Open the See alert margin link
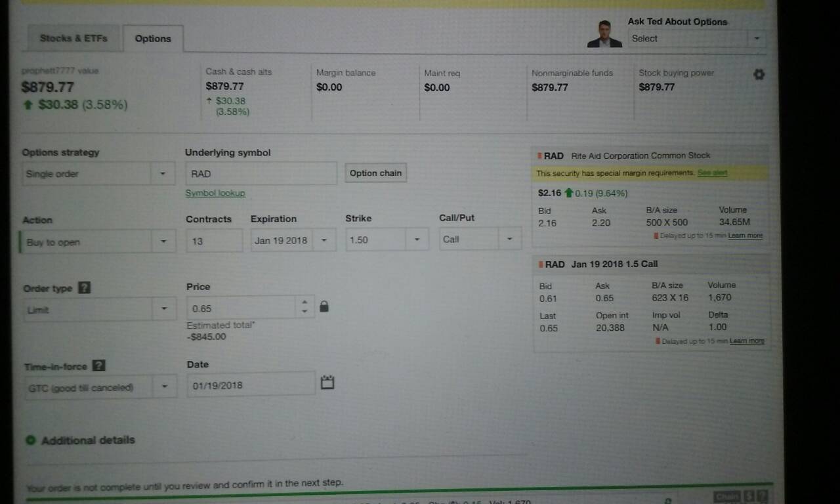Image resolution: width=840 pixels, height=504 pixels. point(712,173)
